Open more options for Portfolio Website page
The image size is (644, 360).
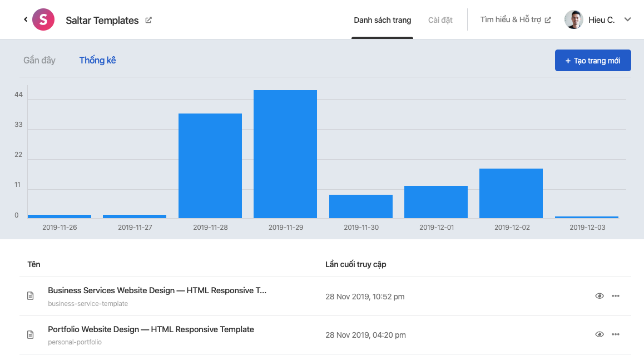pos(615,334)
